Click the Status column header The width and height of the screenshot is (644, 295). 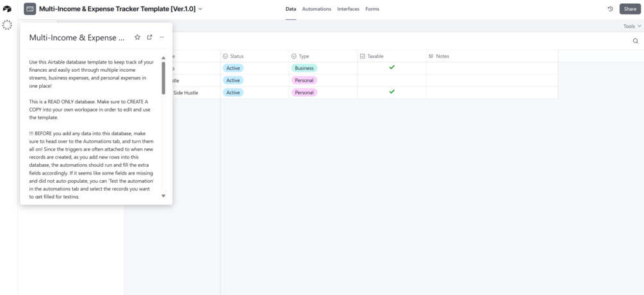pos(254,56)
